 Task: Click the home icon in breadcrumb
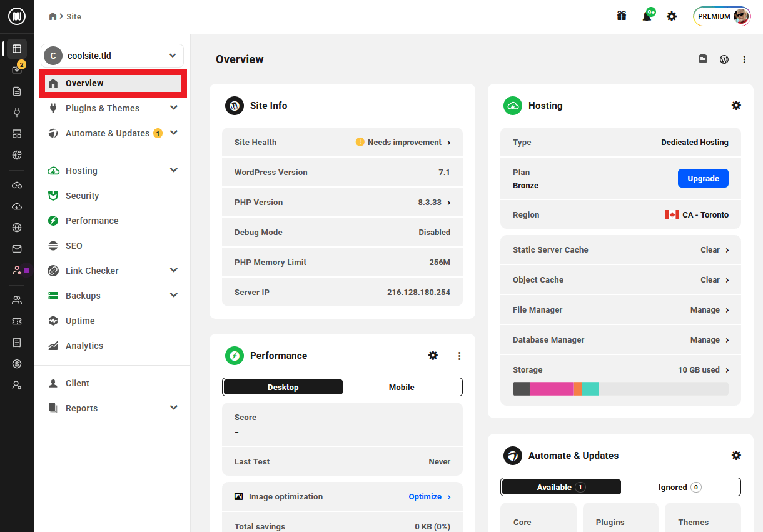(x=53, y=16)
